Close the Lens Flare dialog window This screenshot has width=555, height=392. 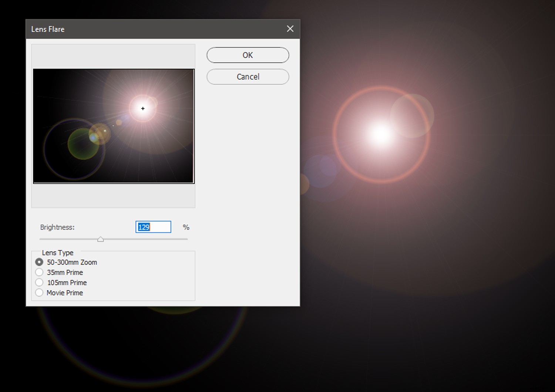pyautogui.click(x=290, y=29)
